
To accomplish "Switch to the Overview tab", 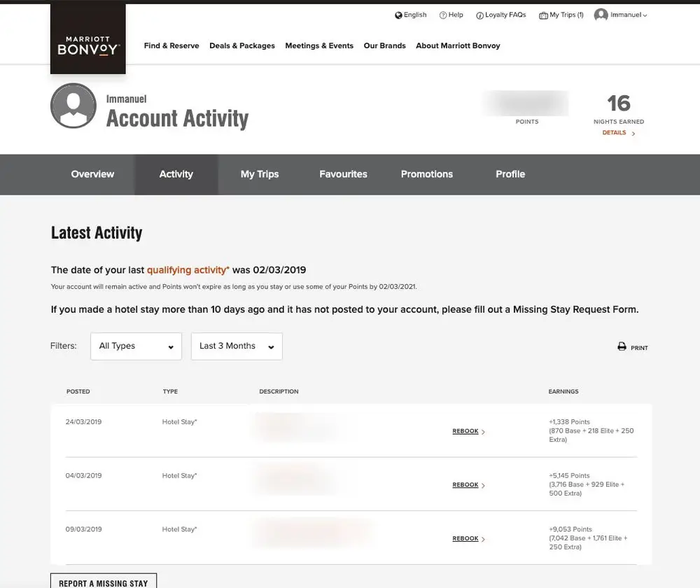I will 92,174.
